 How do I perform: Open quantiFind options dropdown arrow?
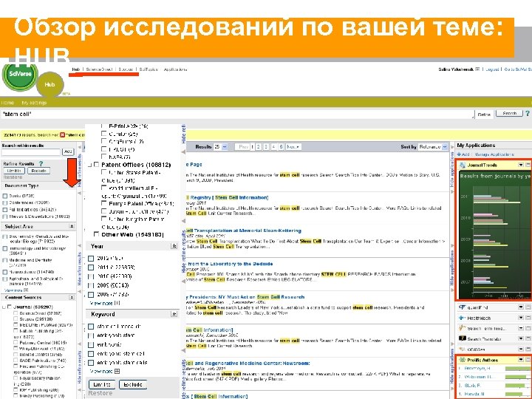pyautogui.click(x=521, y=307)
